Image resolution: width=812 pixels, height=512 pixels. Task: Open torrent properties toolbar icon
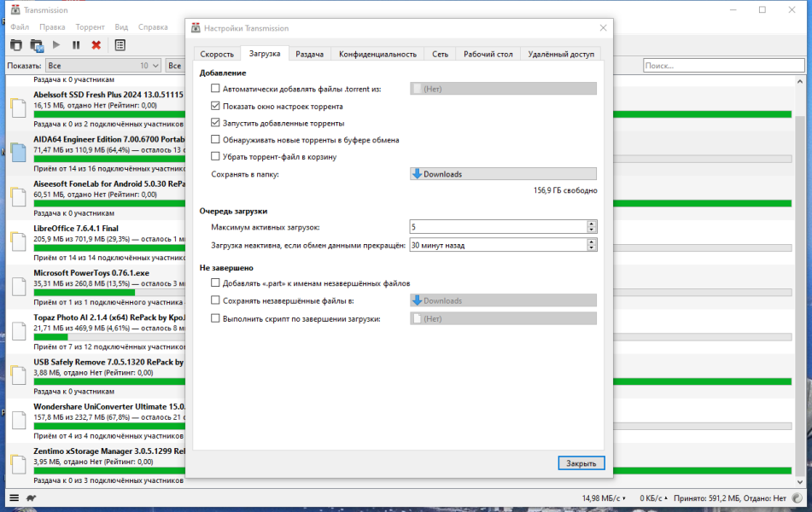(x=120, y=45)
